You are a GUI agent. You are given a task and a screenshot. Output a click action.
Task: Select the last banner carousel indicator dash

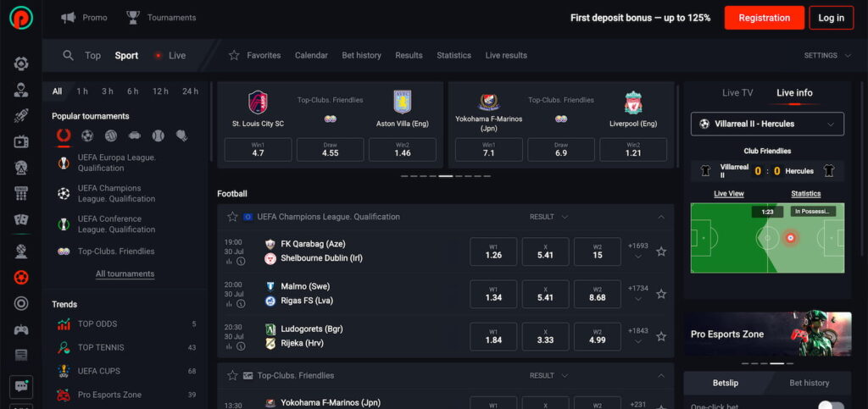(x=487, y=176)
